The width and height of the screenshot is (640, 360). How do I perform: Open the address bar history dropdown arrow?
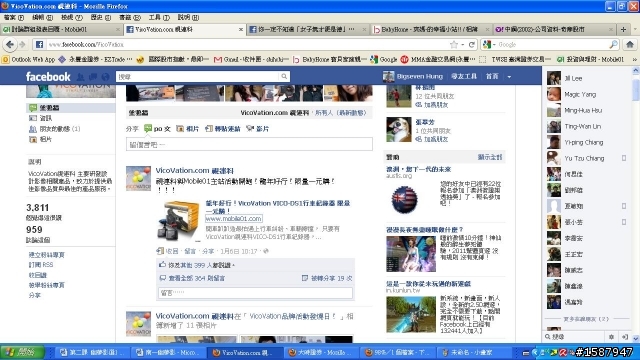pyautogui.click(x=463, y=44)
